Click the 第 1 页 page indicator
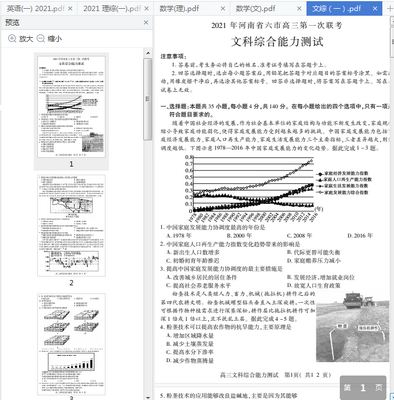Image resolution: width=394 pixels, height=400 pixels. [x=363, y=387]
